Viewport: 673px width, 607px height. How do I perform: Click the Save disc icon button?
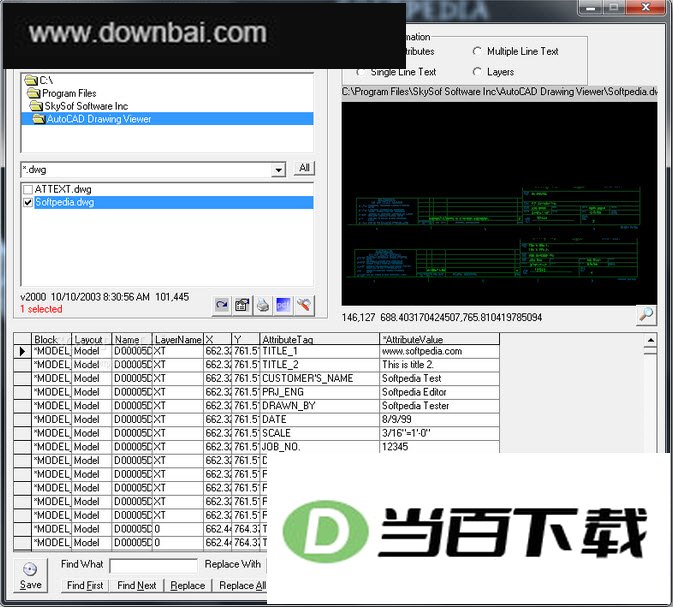[30, 575]
